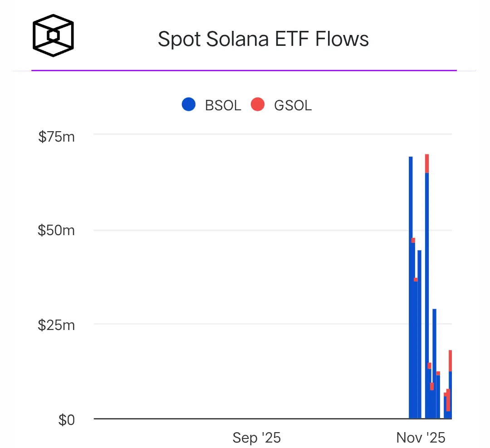Click the cube logo icon

pyautogui.click(x=53, y=35)
